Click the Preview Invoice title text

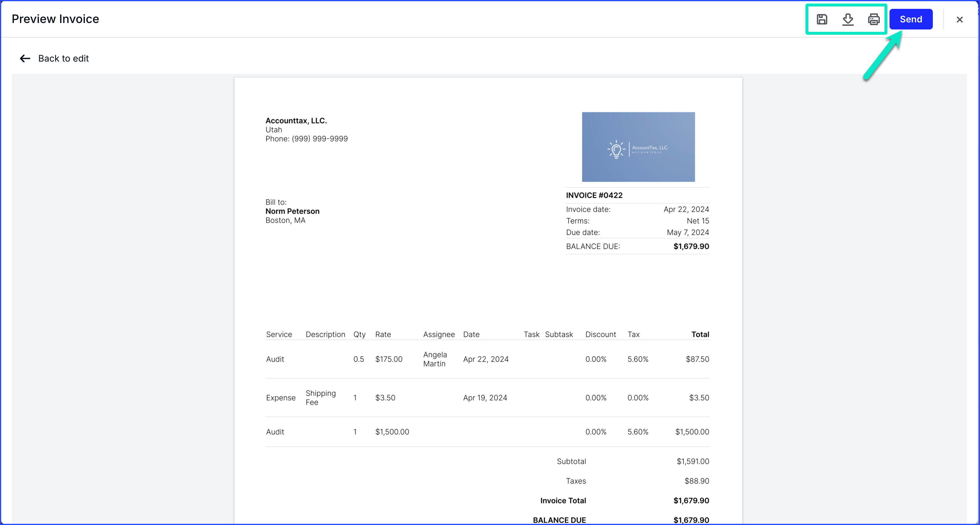click(55, 19)
